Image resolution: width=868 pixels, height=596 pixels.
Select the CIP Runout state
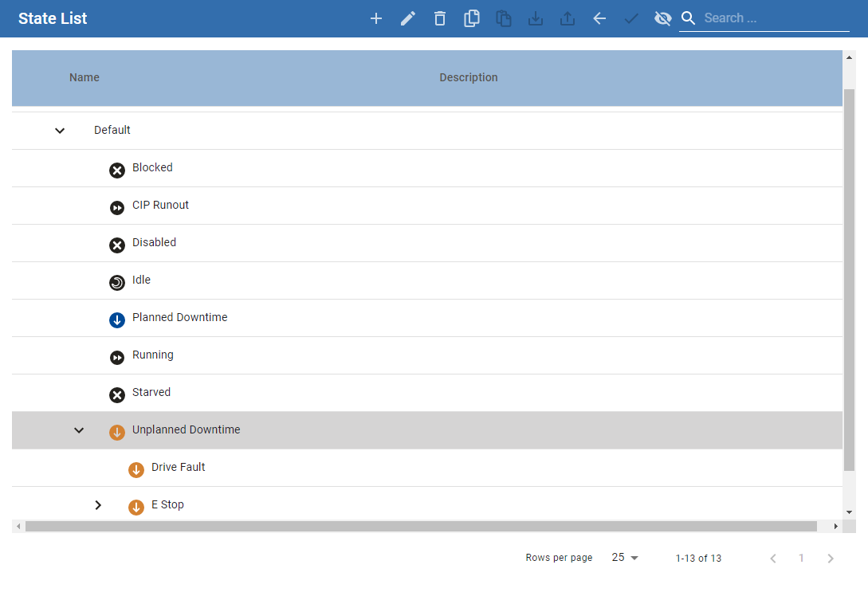(160, 205)
